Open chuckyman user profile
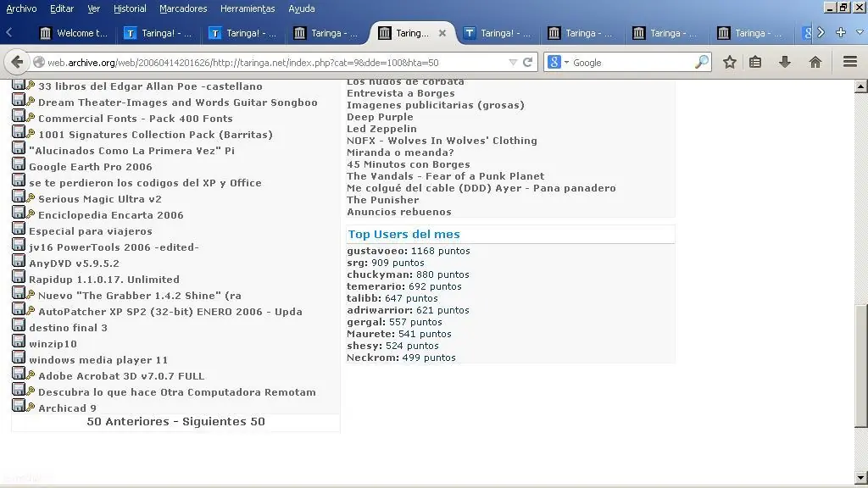 pos(380,274)
